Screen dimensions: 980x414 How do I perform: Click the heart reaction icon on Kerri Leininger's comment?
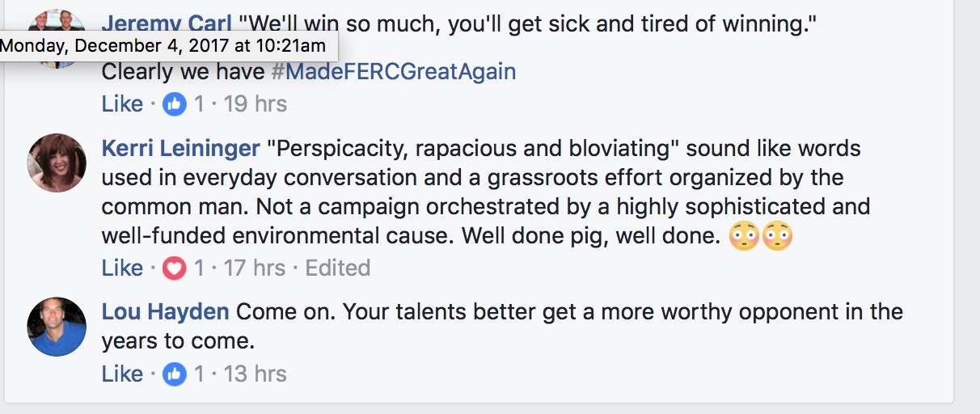tap(175, 268)
